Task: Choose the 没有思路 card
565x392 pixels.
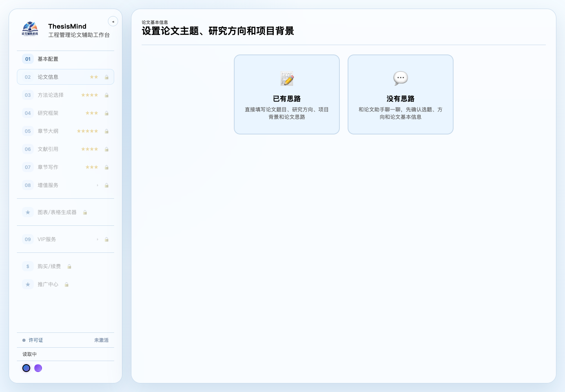Action: (x=401, y=94)
